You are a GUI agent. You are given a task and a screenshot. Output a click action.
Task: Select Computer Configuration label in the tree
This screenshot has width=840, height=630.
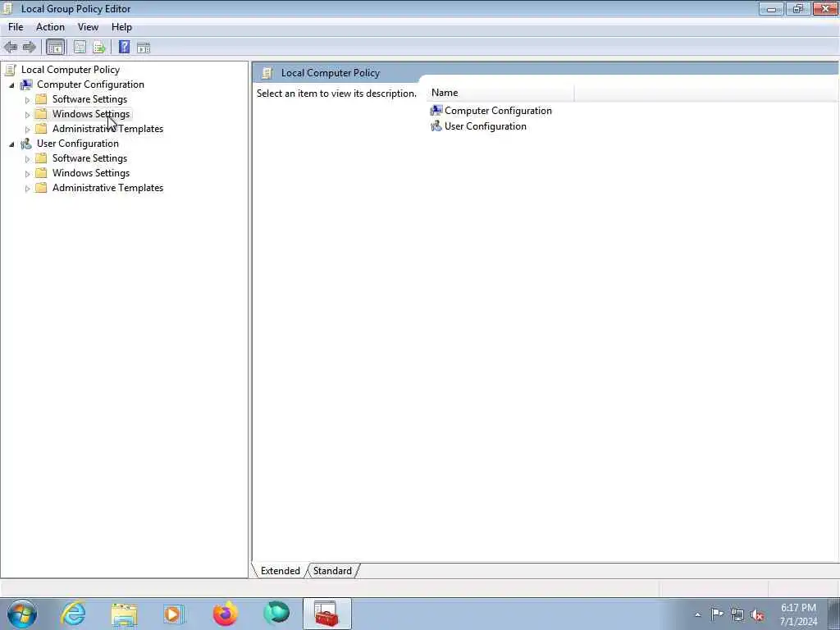90,84
